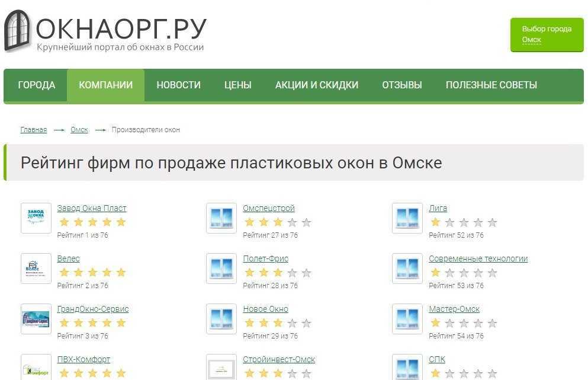Image resolution: width=588 pixels, height=380 pixels.
Task: Click the text Рейтинг 29 из 76
Action: [271, 336]
